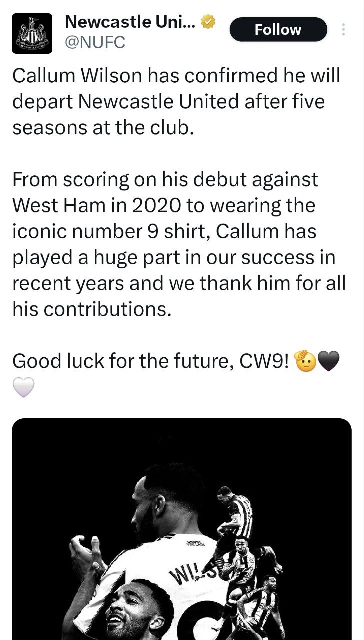This screenshot has height=640, width=364.
Task: Follow the NUFC account
Action: [278, 30]
